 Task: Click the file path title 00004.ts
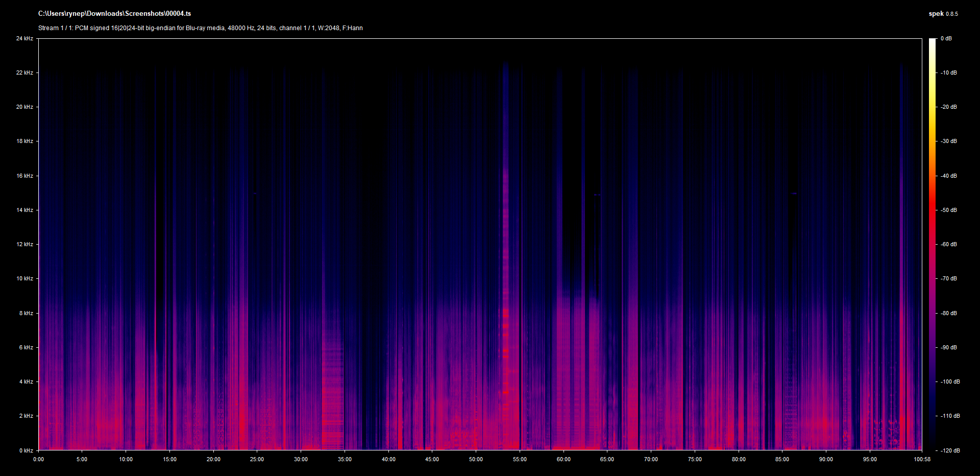point(114,14)
